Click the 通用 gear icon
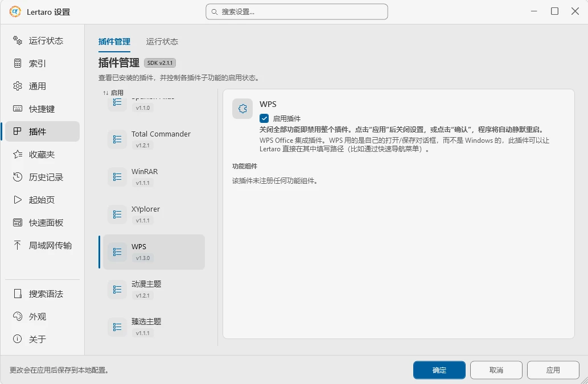The width and height of the screenshot is (588, 384). (x=18, y=86)
